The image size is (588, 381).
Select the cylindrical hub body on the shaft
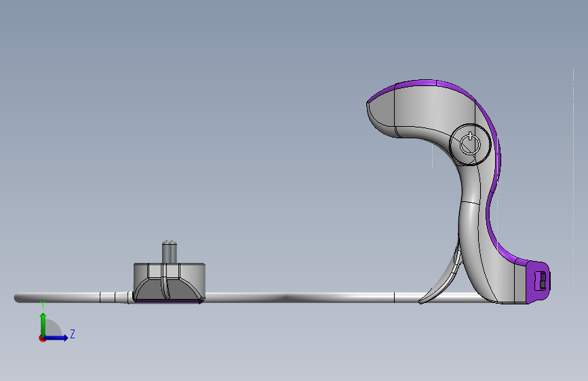tap(169, 283)
